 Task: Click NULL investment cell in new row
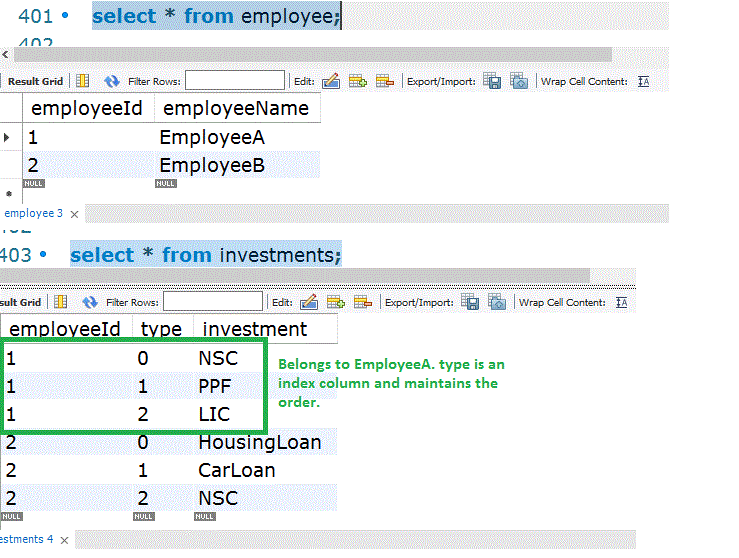point(205,517)
